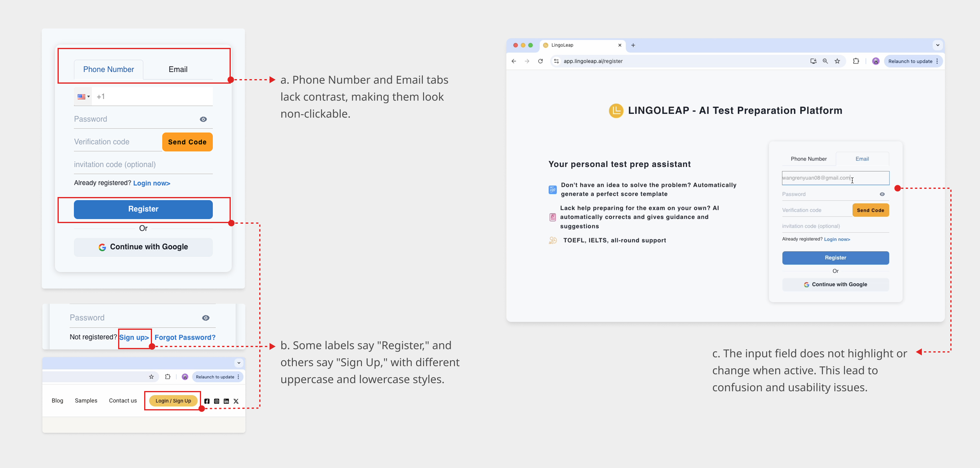Image resolution: width=980 pixels, height=468 pixels.
Task: Click the browser forward arrow
Action: pos(527,61)
